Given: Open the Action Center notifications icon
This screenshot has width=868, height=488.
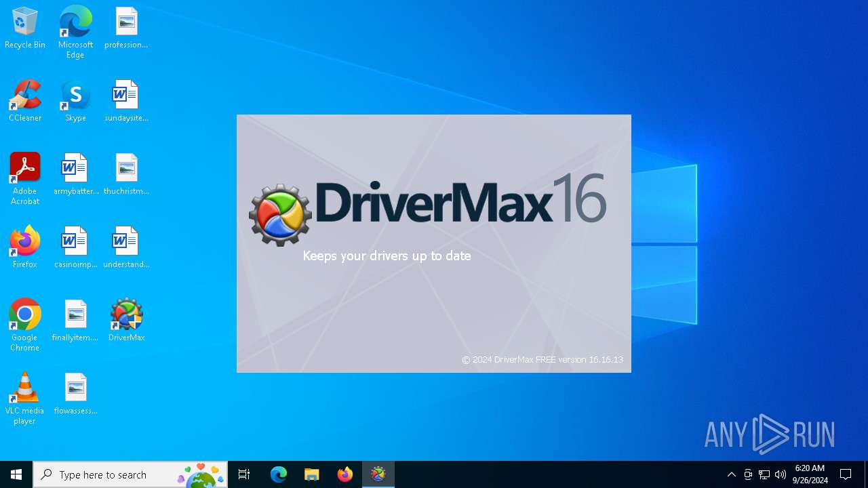Looking at the screenshot, I should click(846, 474).
